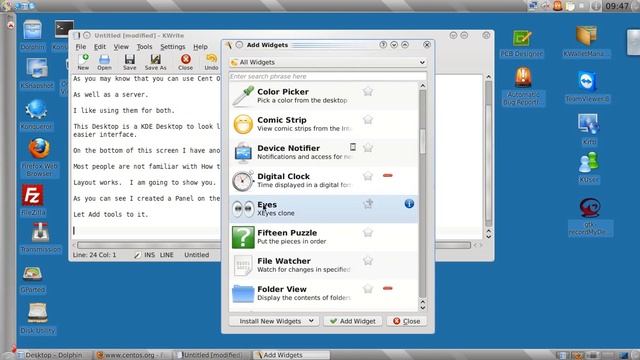Image resolution: width=640 pixels, height=360 pixels.
Task: Select the File Watcher widget icon
Action: (243, 265)
